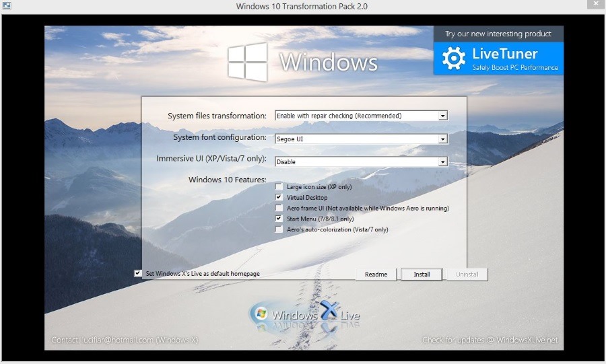Click 'Windows 10 Transformation Pack 2.0' title
This screenshot has width=606, height=364.
[x=302, y=6]
